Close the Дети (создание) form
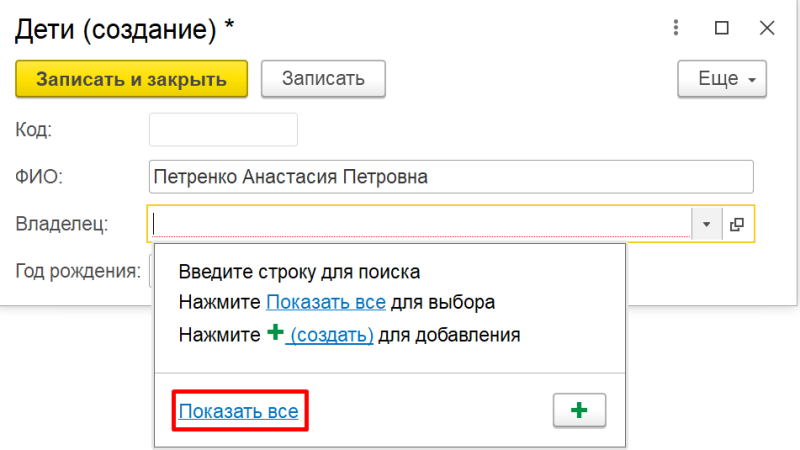This screenshot has height=450, width=800. 767,28
